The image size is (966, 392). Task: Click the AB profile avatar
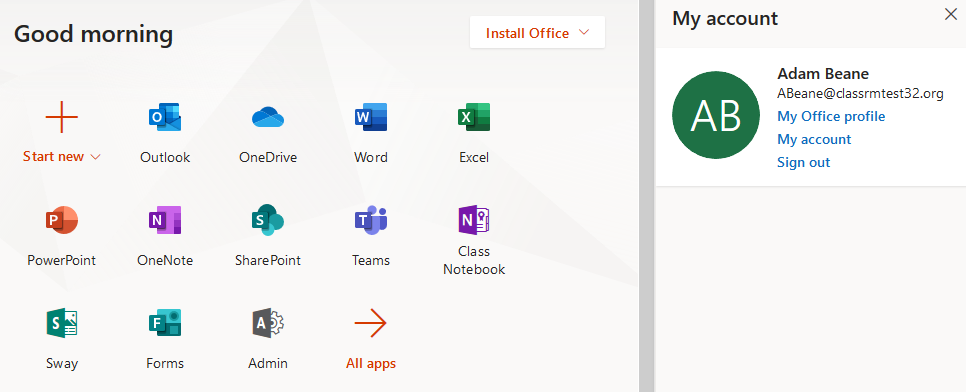coord(716,115)
